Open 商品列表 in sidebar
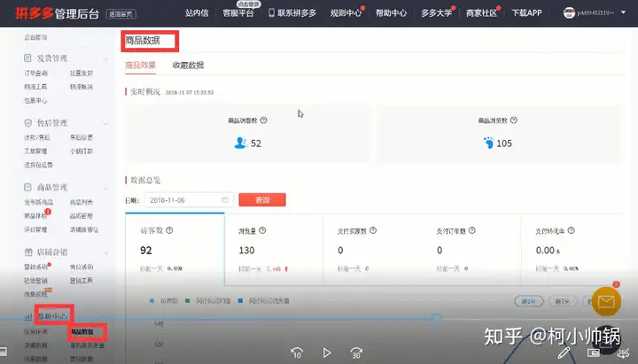The image size is (638, 364). click(x=82, y=202)
